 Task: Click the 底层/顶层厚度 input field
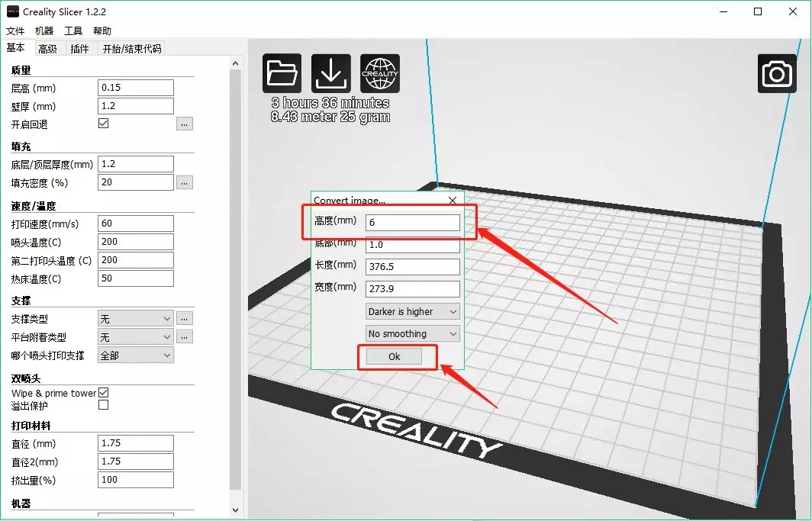click(136, 164)
